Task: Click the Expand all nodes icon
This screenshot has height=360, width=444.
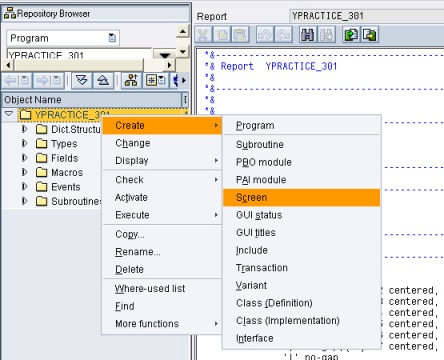Action: coord(82,80)
